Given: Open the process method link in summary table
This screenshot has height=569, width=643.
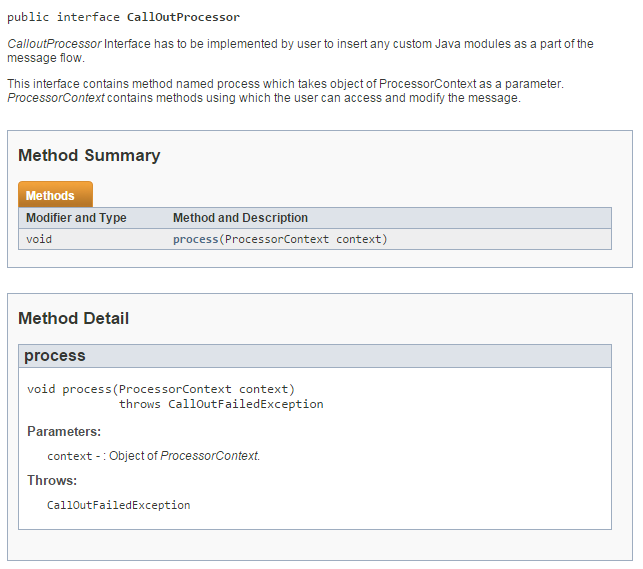Looking at the screenshot, I should (x=196, y=239).
